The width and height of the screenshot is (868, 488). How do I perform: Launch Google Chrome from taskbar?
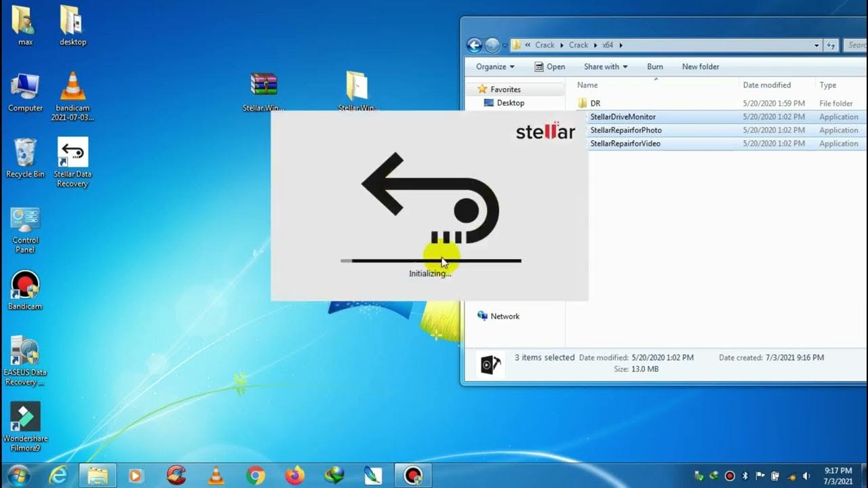256,476
